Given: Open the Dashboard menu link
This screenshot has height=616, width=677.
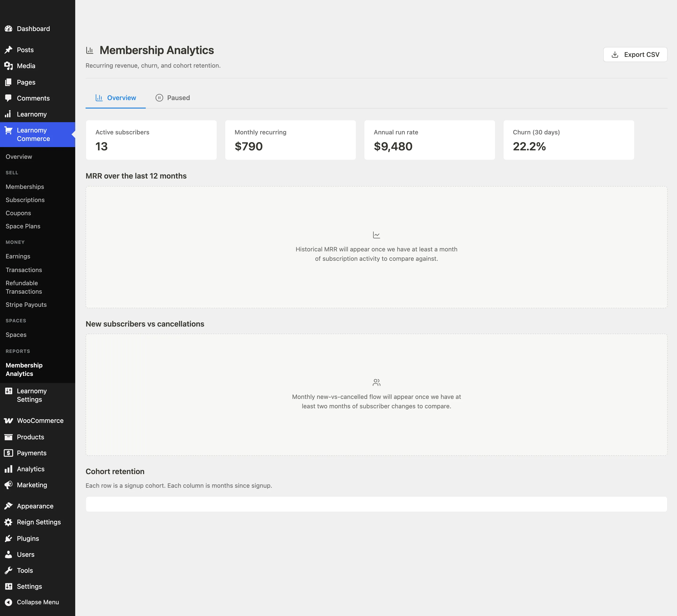Looking at the screenshot, I should click(33, 28).
